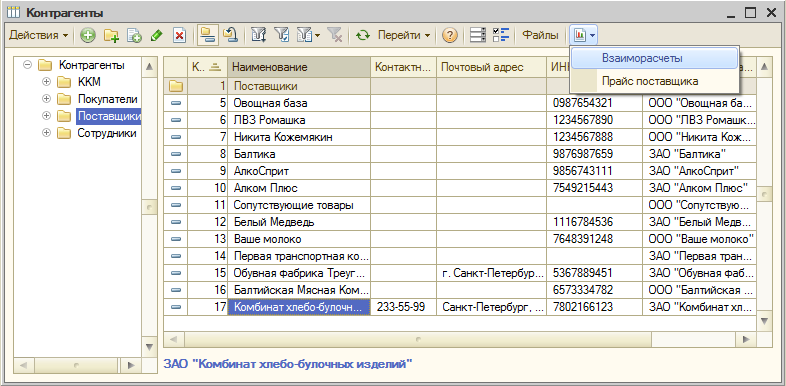Click the Add new group folder icon
Viewport: 786px width, 386px height.
pos(111,35)
